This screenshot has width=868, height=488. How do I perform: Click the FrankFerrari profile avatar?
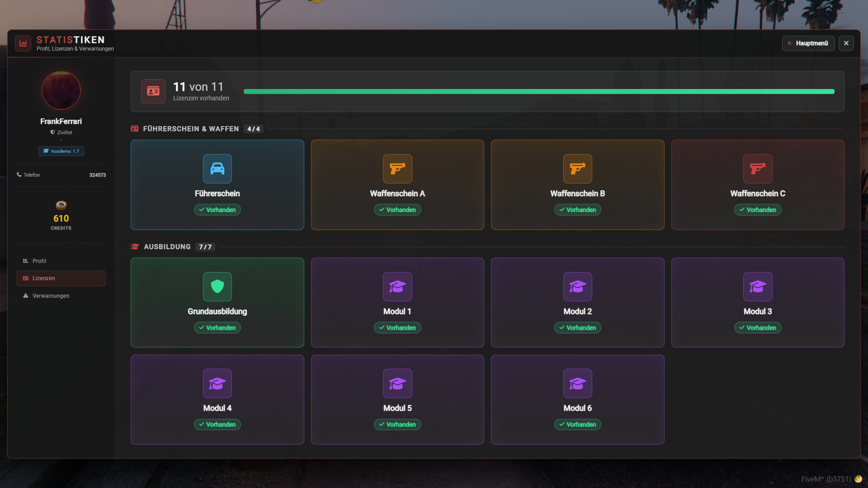(x=61, y=90)
